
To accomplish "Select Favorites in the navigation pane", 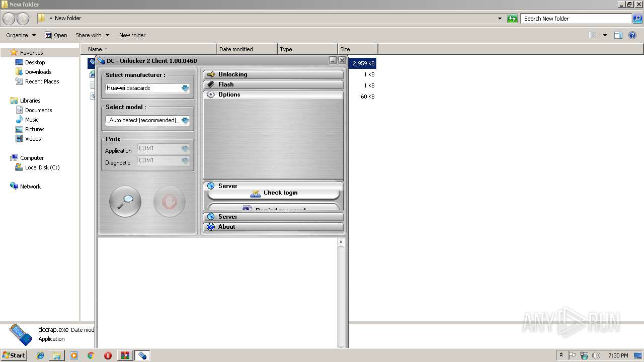I will click(x=31, y=53).
